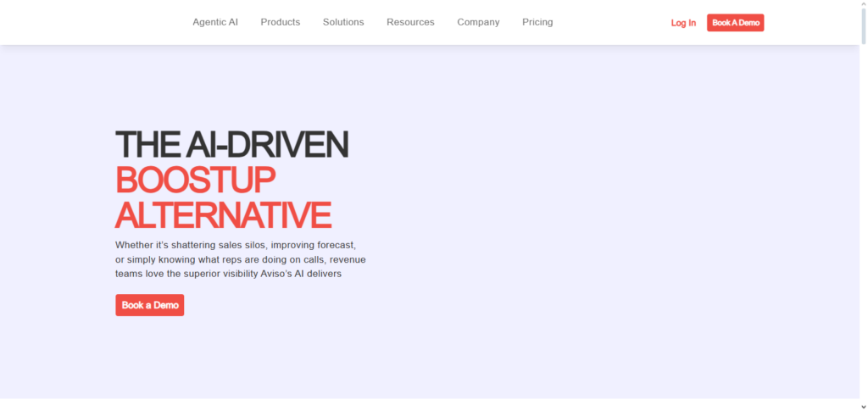The width and height of the screenshot is (868, 411).
Task: Open the Pricing page
Action: (x=537, y=22)
